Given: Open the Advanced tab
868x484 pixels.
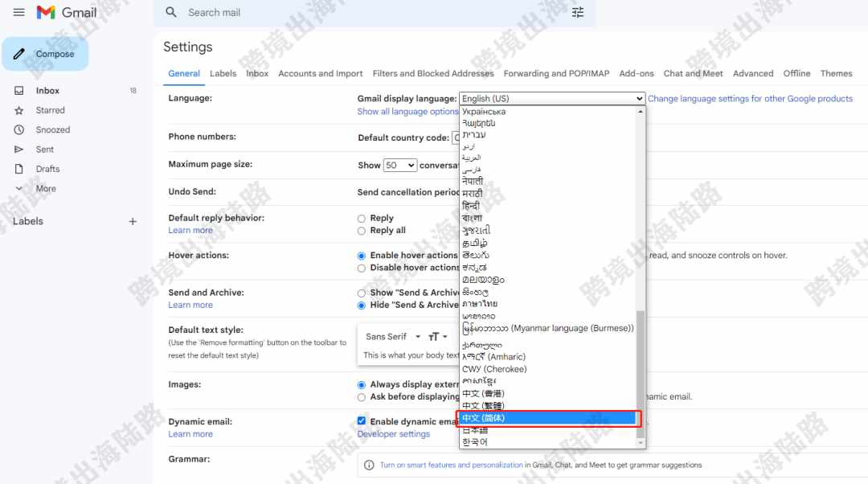Looking at the screenshot, I should pos(753,73).
